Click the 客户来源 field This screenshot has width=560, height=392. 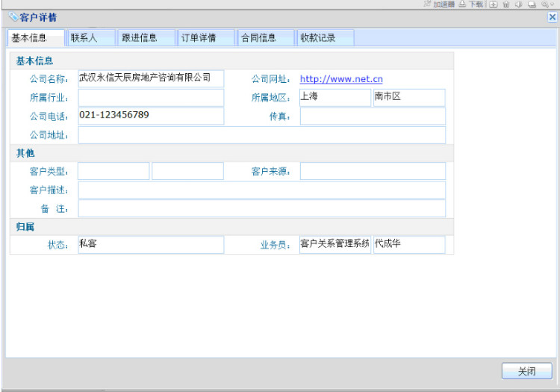pyautogui.click(x=373, y=171)
